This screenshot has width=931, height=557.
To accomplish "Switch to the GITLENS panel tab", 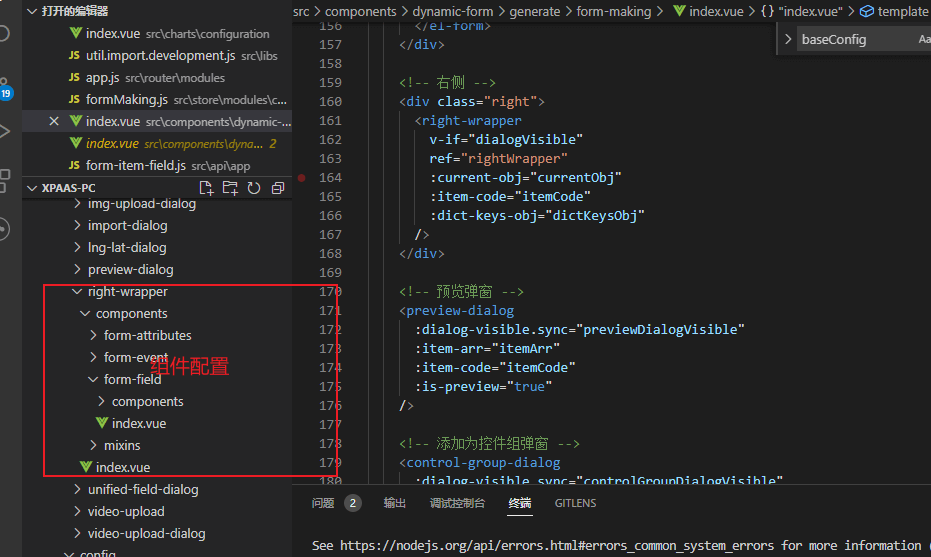I will pos(575,503).
